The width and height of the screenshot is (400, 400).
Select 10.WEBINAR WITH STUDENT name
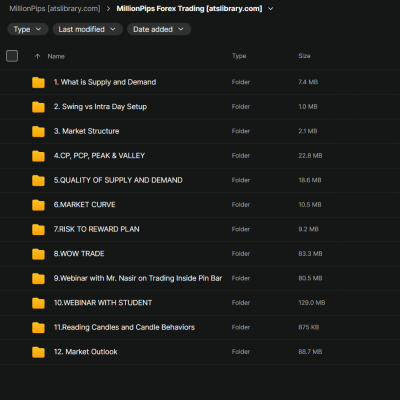point(103,303)
